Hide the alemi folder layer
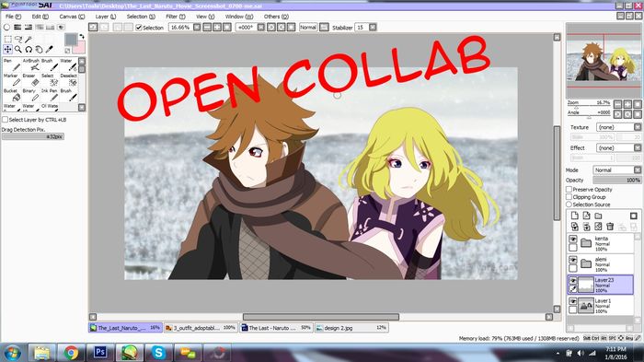Viewport: 644px width, 362px height. click(573, 260)
